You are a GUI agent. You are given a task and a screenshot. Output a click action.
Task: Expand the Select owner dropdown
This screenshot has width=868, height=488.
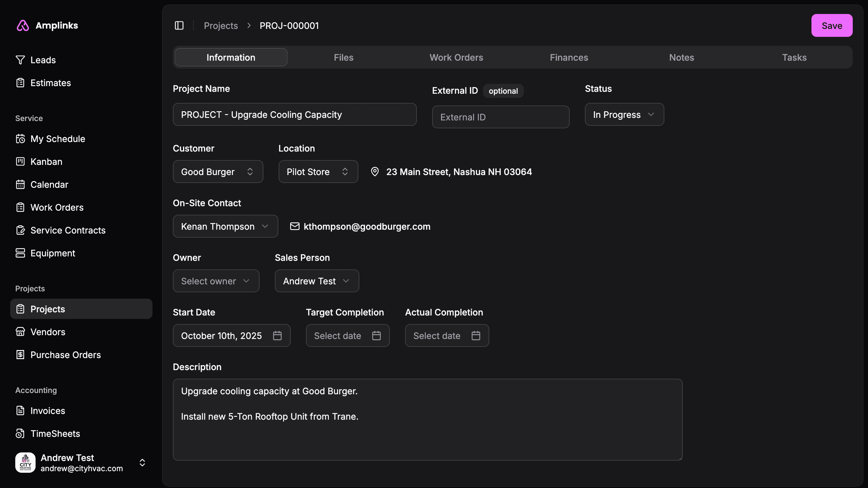tap(216, 281)
